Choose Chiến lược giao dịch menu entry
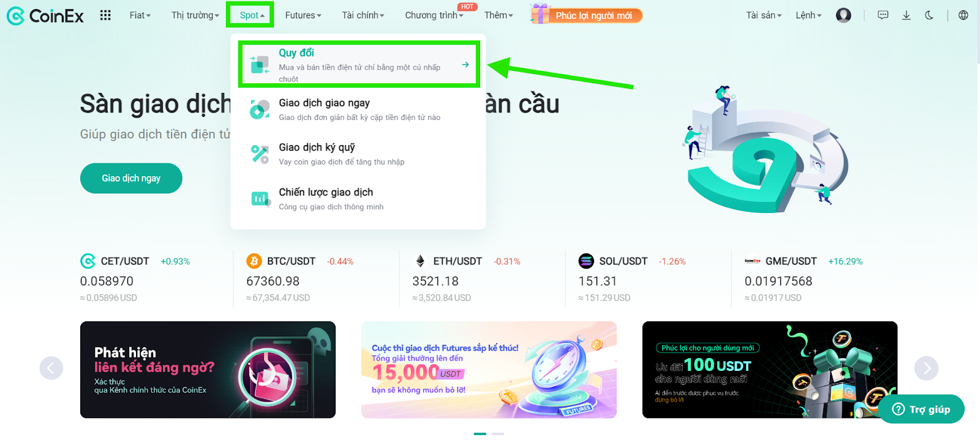This screenshot has height=448, width=980. 358,199
